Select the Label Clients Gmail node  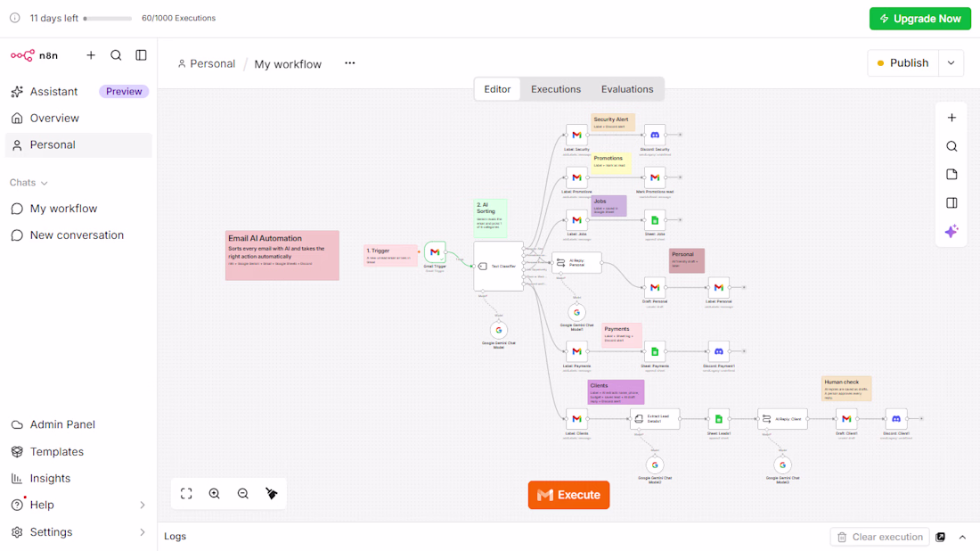[x=577, y=419]
